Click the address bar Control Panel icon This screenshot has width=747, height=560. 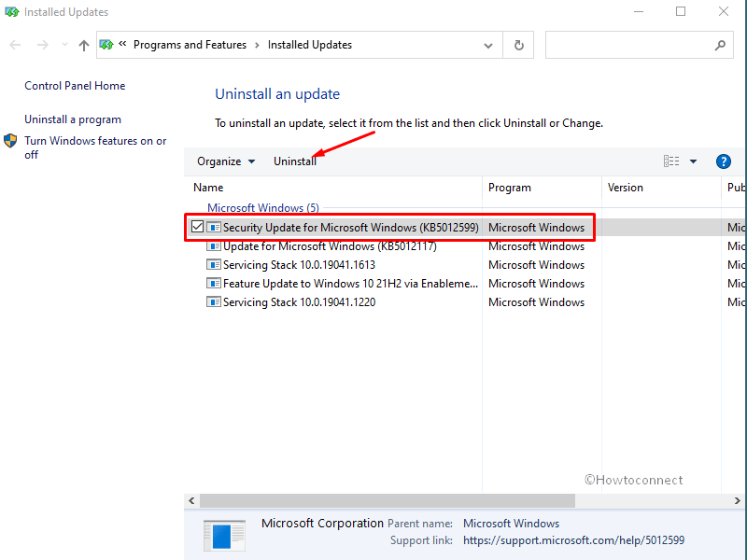pyautogui.click(x=106, y=45)
